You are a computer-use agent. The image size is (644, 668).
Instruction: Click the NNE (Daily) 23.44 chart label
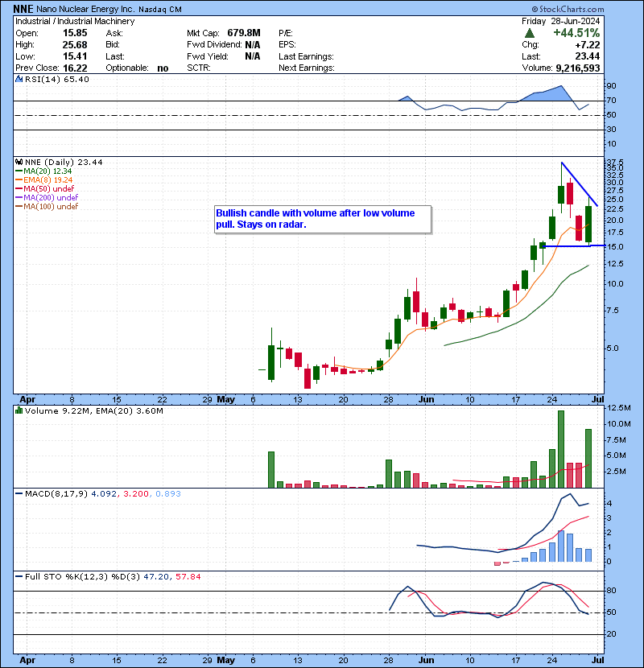tap(64, 162)
